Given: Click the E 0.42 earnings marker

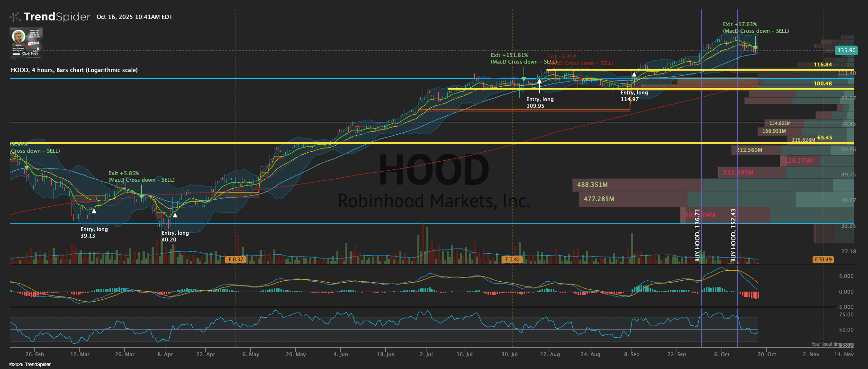Looking at the screenshot, I should click(512, 259).
